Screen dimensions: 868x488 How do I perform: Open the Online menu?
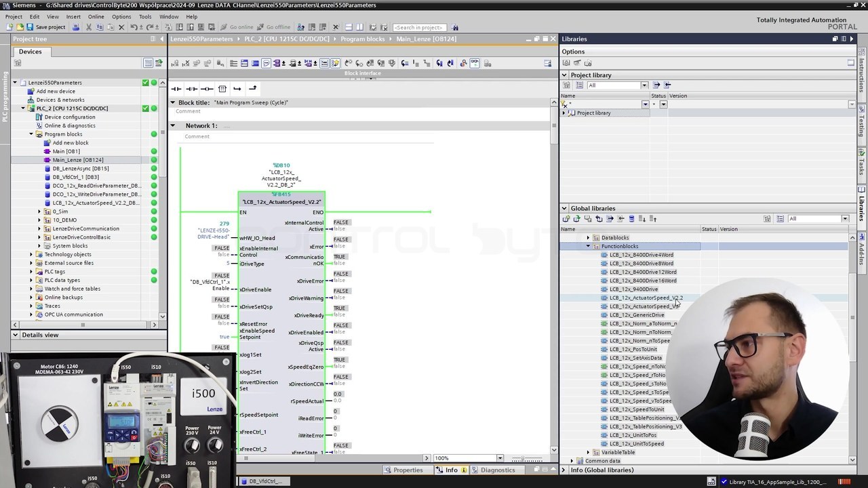[x=96, y=16]
